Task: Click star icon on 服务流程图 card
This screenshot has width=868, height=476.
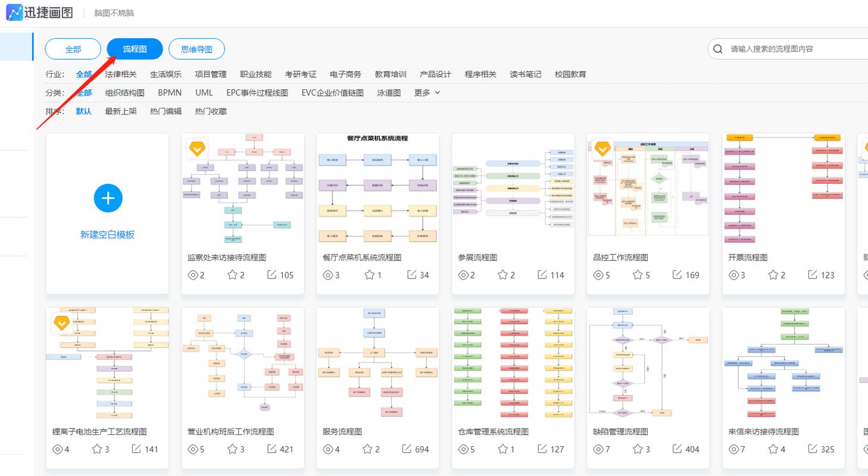Action: (367, 449)
